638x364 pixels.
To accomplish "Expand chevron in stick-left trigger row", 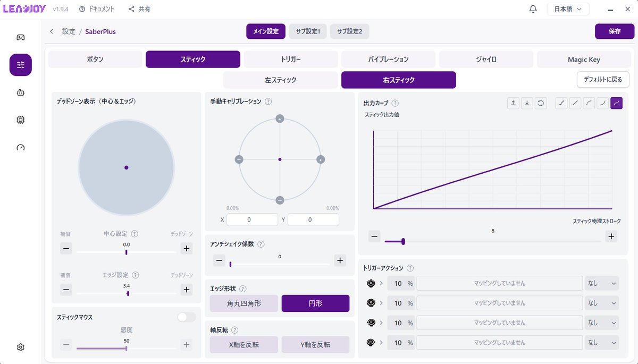I will (381, 323).
